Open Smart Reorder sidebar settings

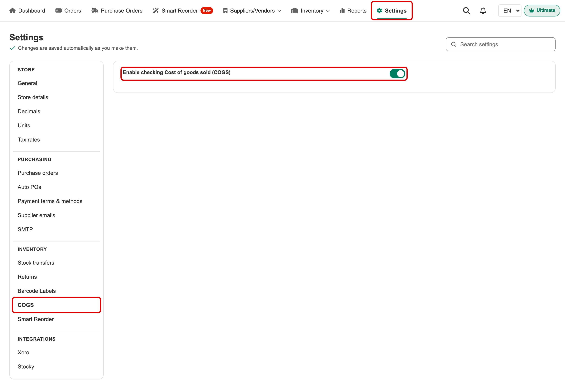36,319
